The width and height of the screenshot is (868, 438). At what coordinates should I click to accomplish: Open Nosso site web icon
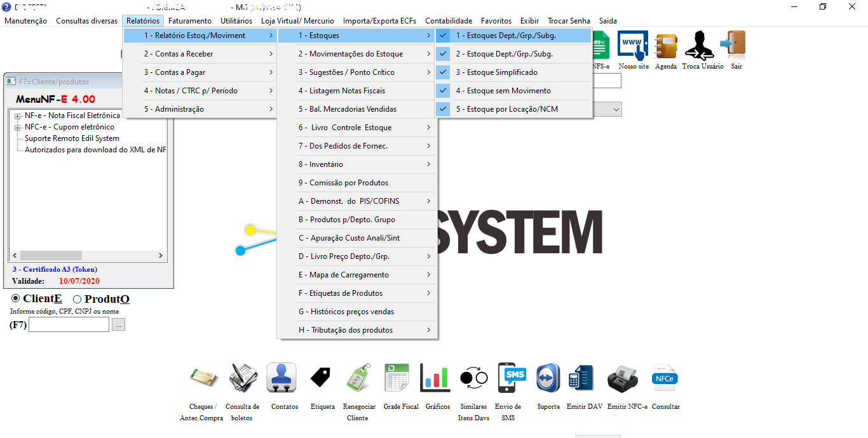coord(633,47)
